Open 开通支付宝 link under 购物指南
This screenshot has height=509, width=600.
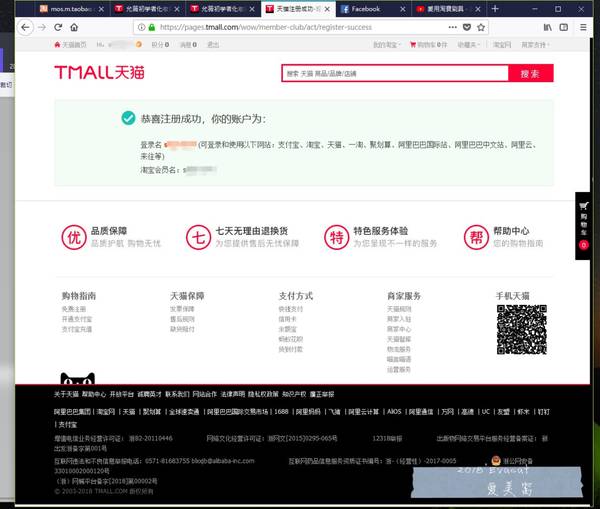point(77,319)
